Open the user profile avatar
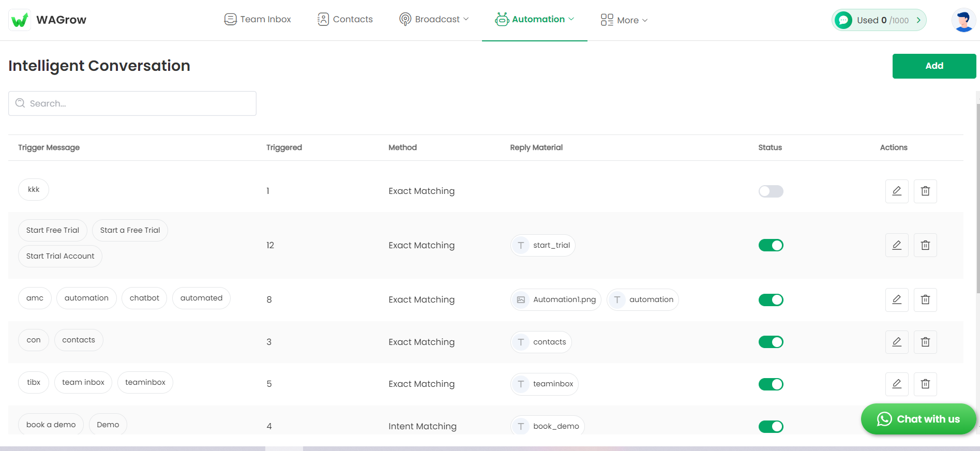Viewport: 980px width, 451px height. [x=963, y=20]
